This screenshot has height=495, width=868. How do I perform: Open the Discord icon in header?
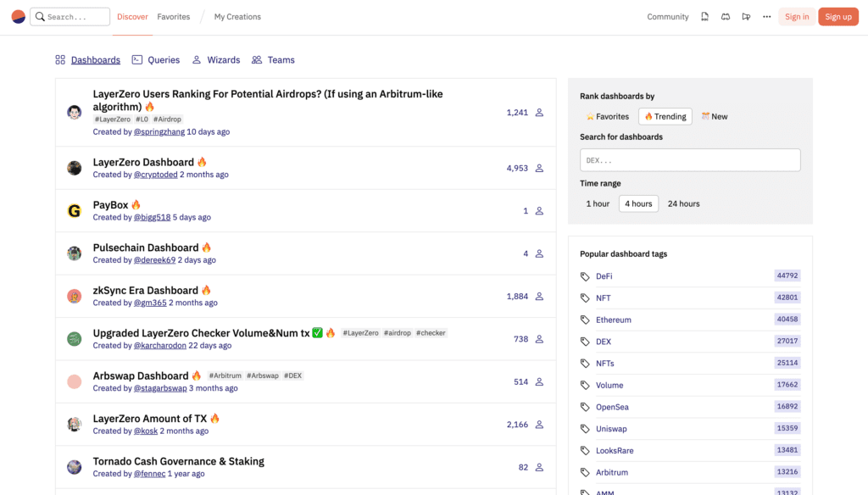(x=726, y=17)
